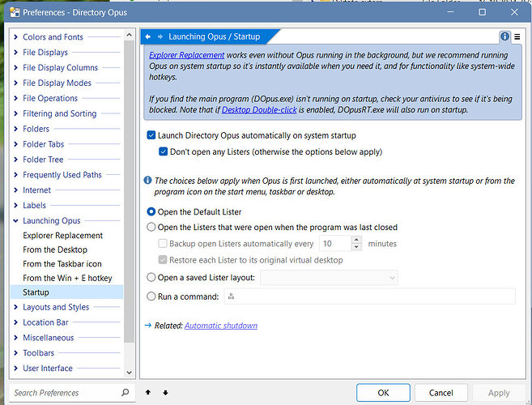The image size is (532, 405).
Task: Click the down arrow at bottom to go to next page
Action: coord(165,392)
